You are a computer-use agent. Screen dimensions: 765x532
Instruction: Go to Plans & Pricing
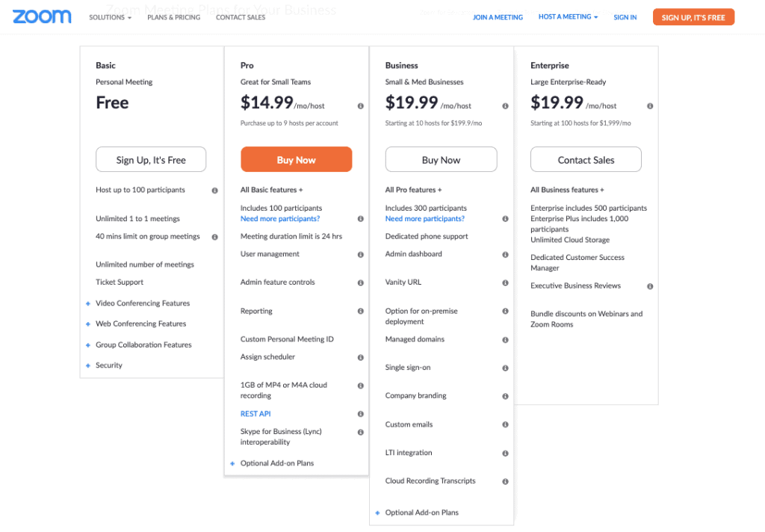(x=173, y=18)
